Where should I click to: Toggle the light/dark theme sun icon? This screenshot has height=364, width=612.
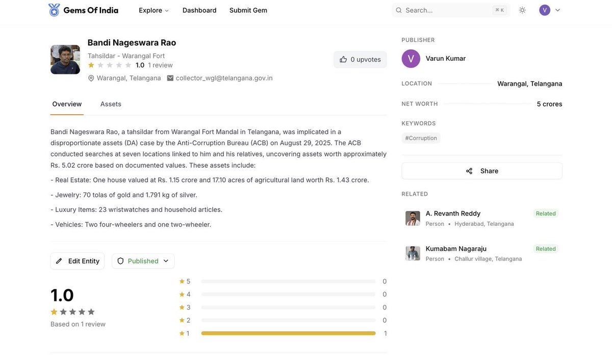click(522, 10)
